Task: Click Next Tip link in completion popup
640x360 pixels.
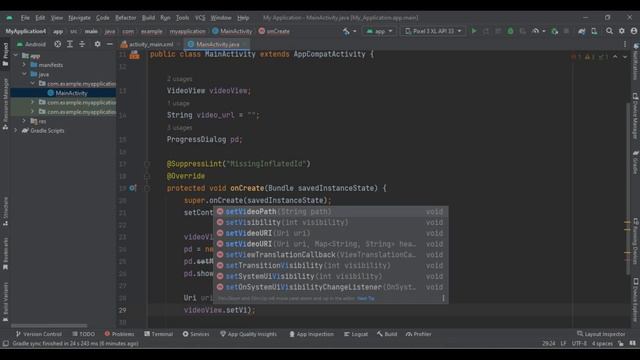Action: pos(365,299)
